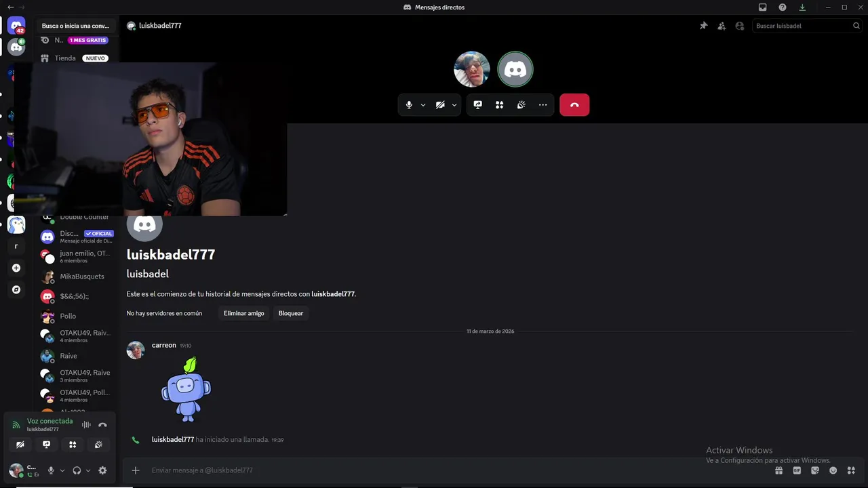Add a server with plus icon
The image size is (868, 488).
tap(16, 268)
